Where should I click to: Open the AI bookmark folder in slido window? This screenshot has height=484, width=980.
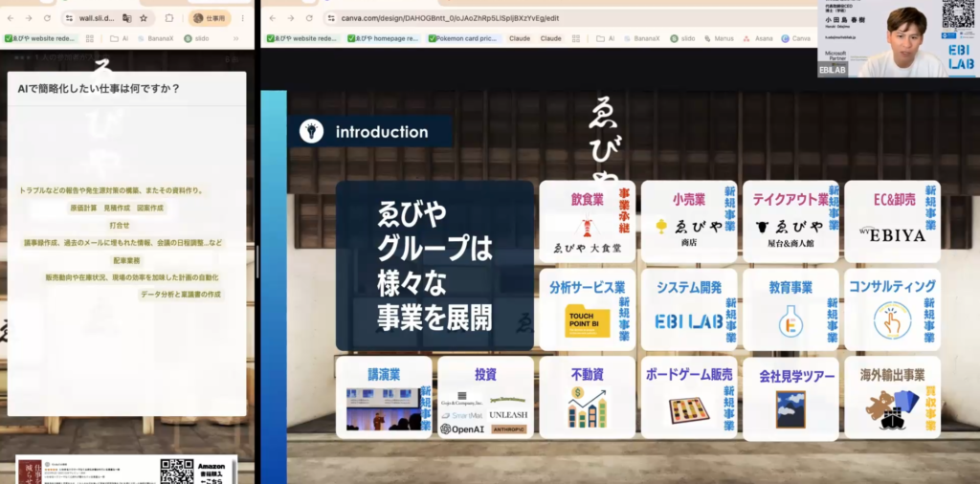coord(120,38)
